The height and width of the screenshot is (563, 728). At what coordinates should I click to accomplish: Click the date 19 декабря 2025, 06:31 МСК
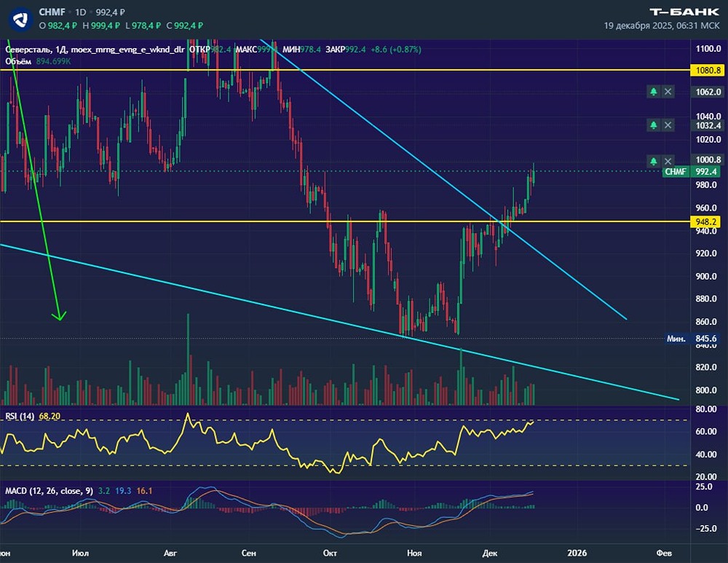pos(662,25)
